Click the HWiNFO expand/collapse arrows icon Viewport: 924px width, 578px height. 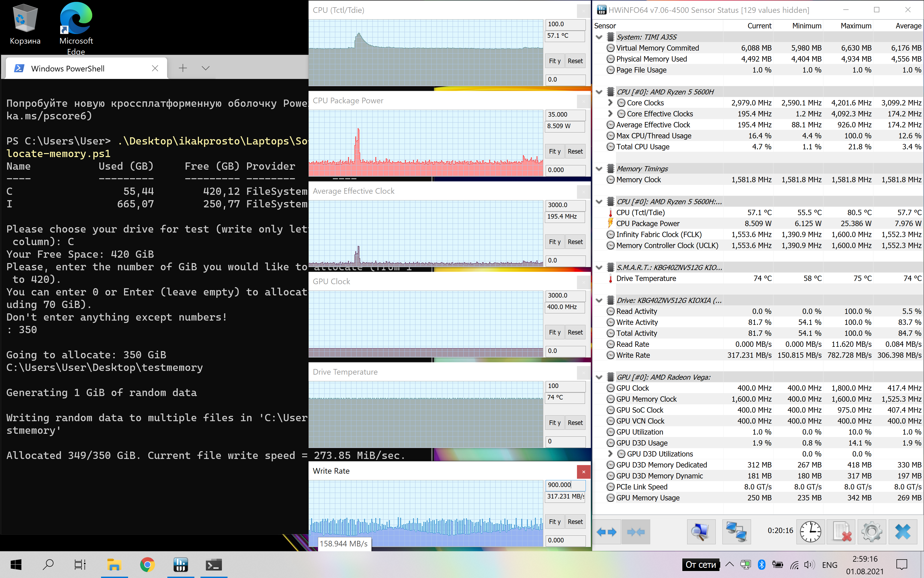click(x=606, y=532)
